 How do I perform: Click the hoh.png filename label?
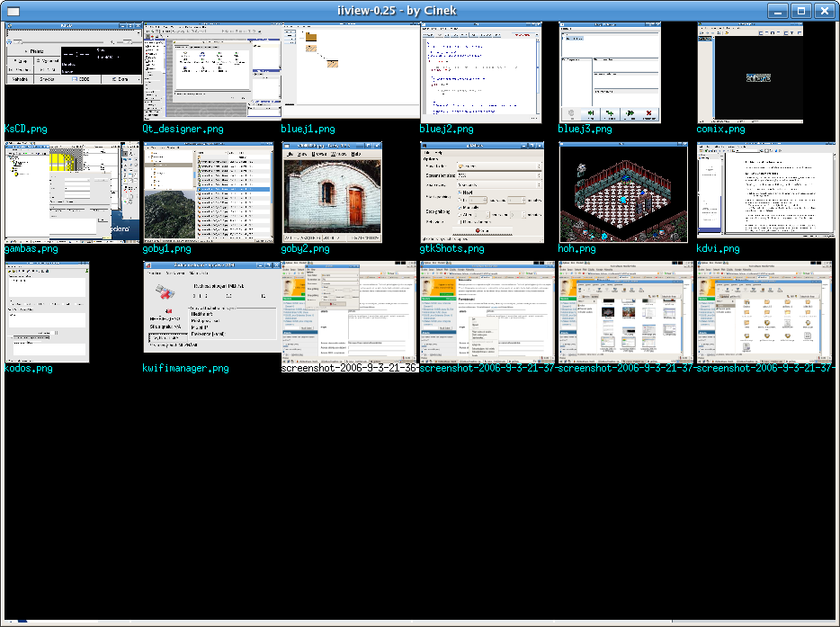(577, 249)
